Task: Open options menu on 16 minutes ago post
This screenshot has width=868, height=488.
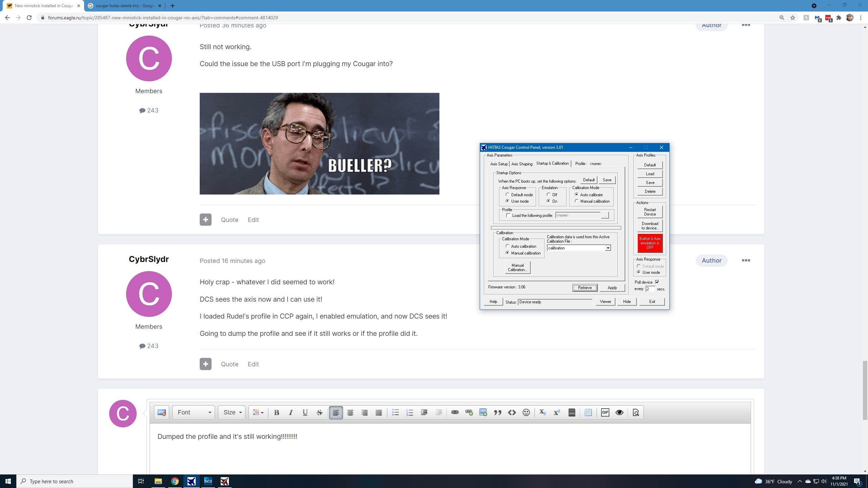Action: pyautogui.click(x=746, y=260)
